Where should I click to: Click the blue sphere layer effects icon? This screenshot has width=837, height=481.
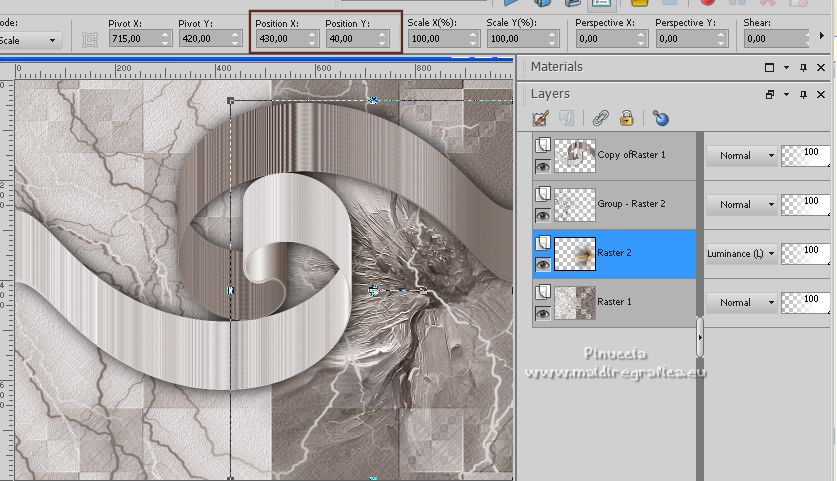tap(660, 118)
